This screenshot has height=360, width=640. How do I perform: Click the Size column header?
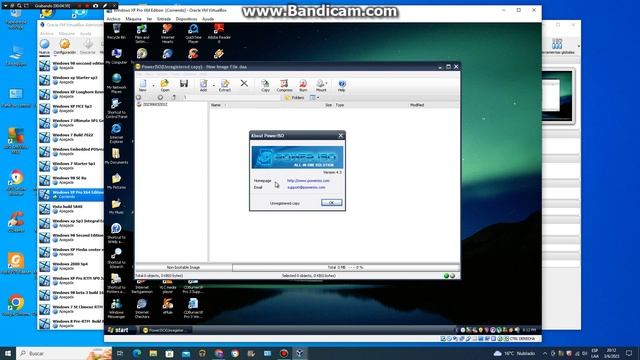click(x=328, y=105)
